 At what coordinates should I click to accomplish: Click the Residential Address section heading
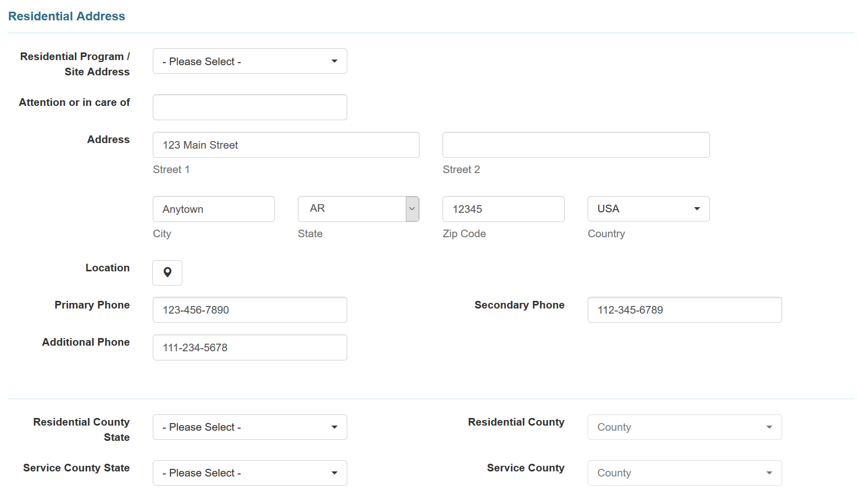click(67, 16)
